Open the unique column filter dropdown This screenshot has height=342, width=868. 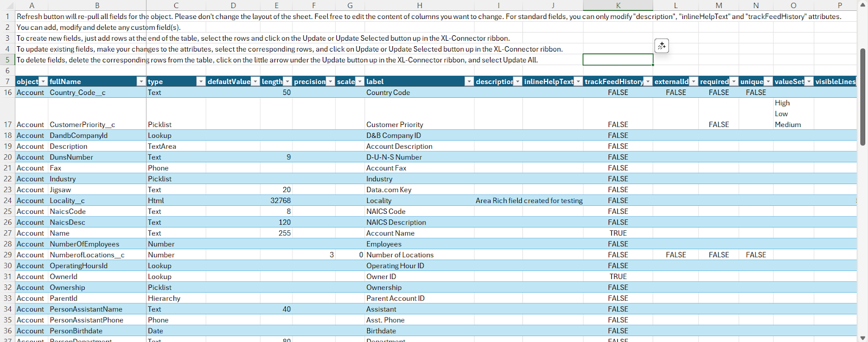[768, 81]
